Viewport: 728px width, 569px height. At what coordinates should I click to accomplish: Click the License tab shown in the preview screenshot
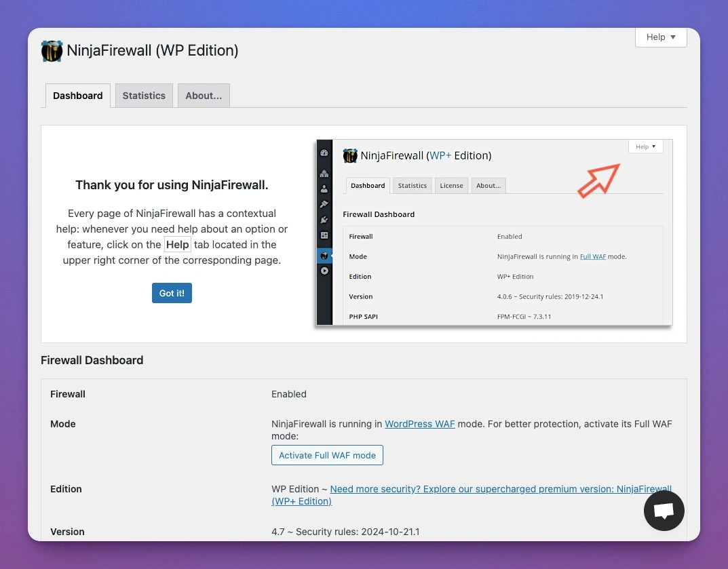[451, 185]
